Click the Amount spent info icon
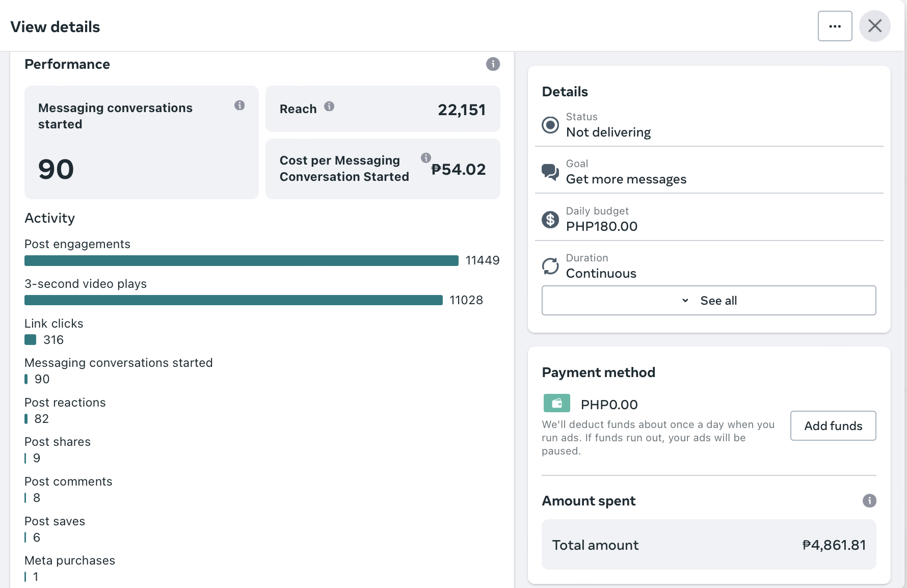The width and height of the screenshot is (907, 588). point(869,501)
